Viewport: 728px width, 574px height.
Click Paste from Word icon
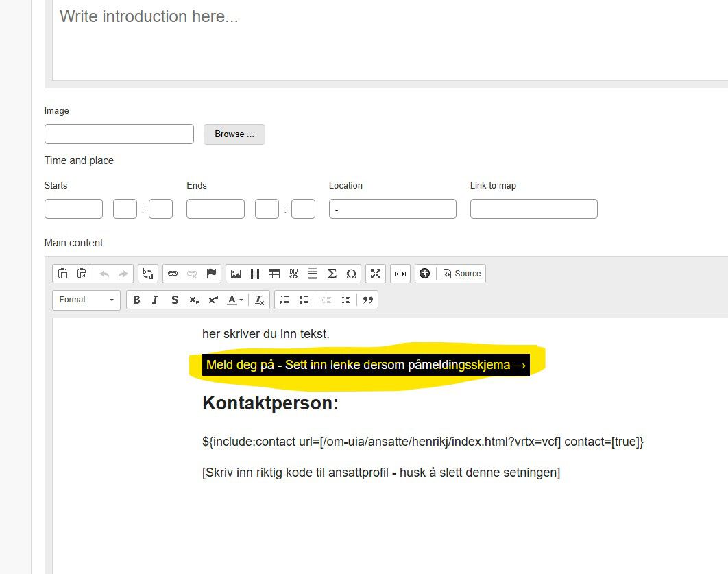tap(82, 274)
